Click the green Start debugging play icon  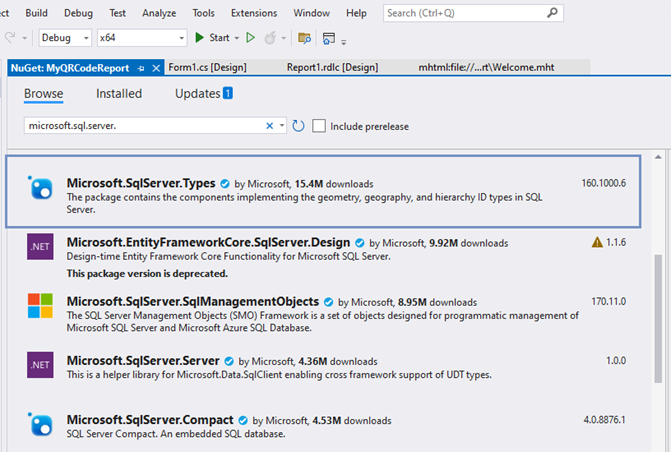coord(199,38)
